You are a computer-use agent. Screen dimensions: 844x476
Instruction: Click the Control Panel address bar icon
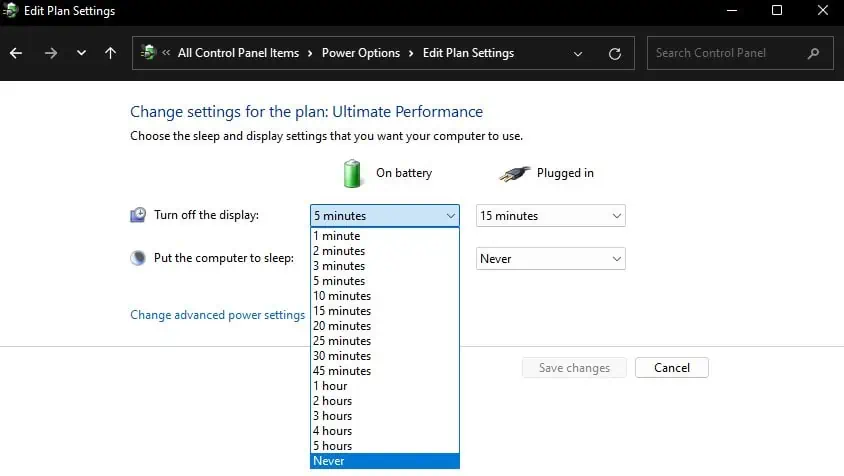click(x=149, y=53)
